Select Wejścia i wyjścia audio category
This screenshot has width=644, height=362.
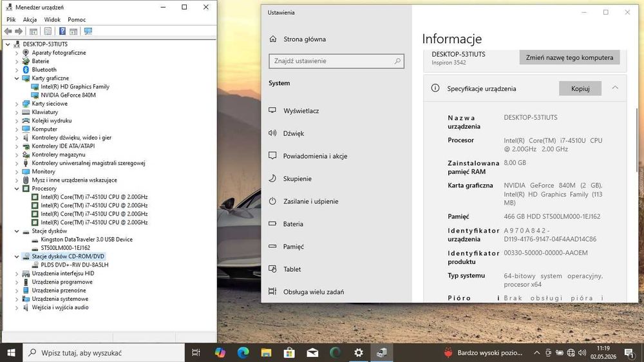click(x=60, y=307)
